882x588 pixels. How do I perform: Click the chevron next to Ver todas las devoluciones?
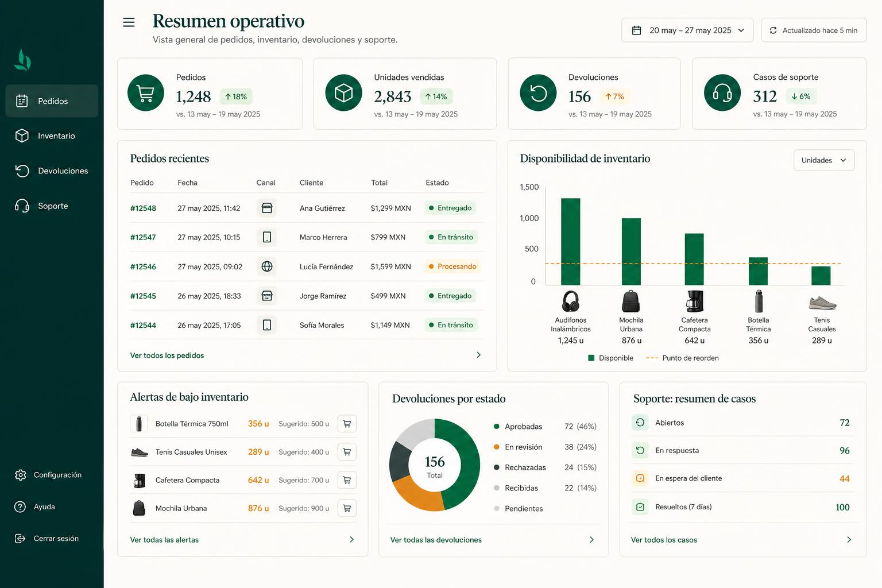coord(591,540)
